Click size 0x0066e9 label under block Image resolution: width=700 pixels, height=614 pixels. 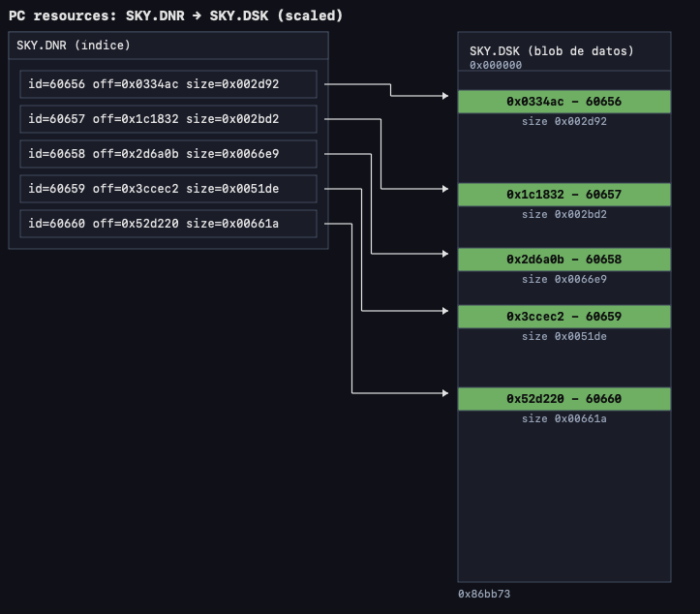[563, 280]
